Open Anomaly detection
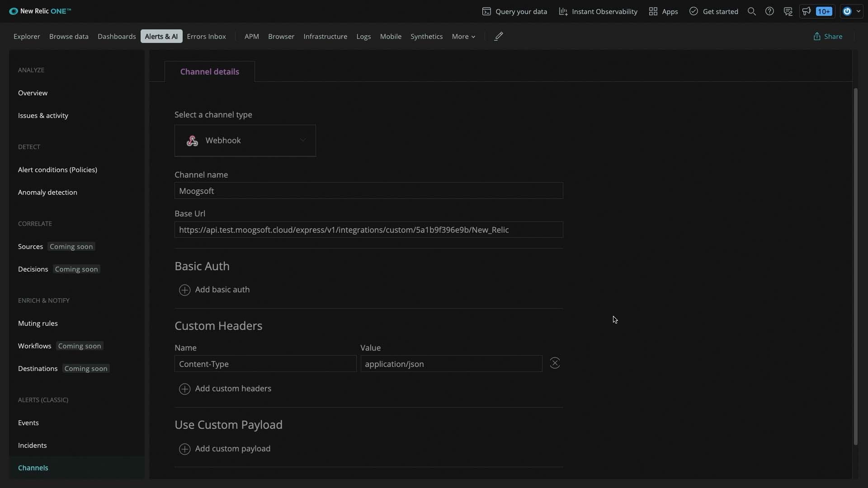The width and height of the screenshot is (868, 488). pos(47,192)
